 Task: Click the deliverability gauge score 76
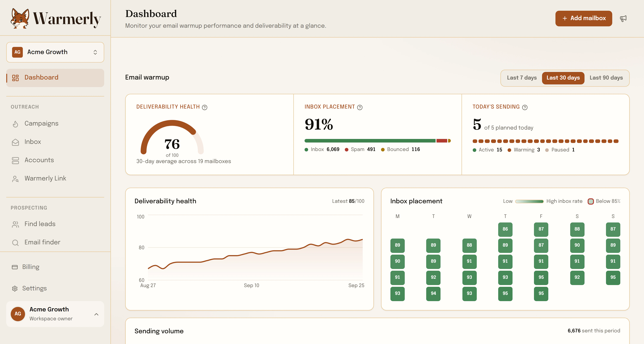tap(172, 144)
